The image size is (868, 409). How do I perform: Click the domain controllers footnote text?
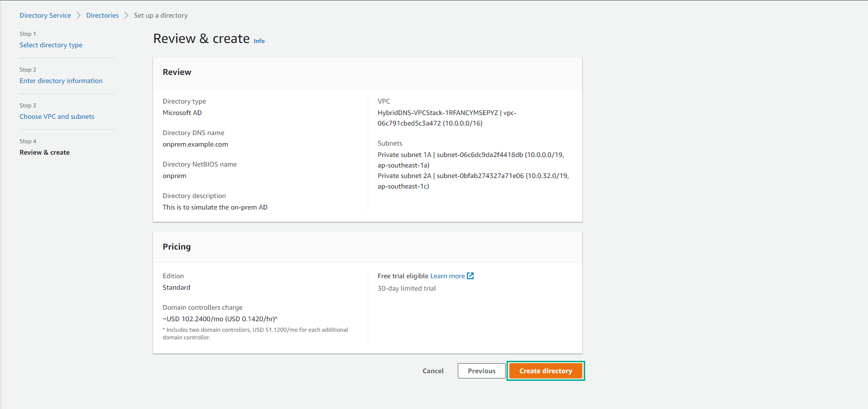click(255, 334)
